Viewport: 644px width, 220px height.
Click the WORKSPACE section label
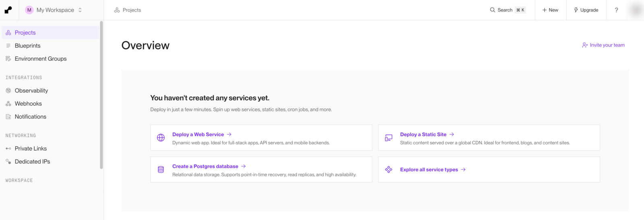tap(19, 181)
